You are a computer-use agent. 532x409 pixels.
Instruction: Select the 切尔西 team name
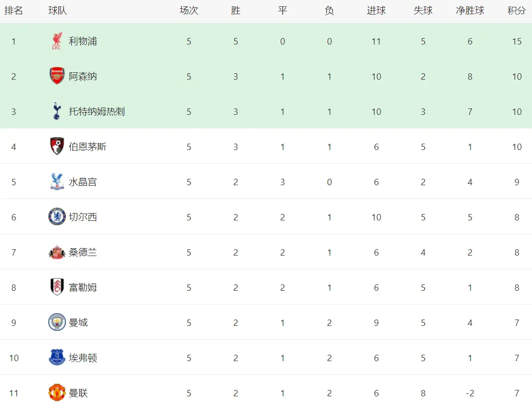82,217
